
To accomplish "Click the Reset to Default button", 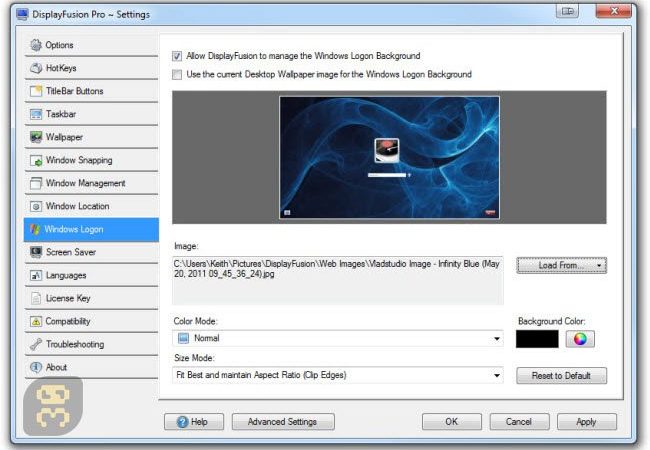I will 561,376.
